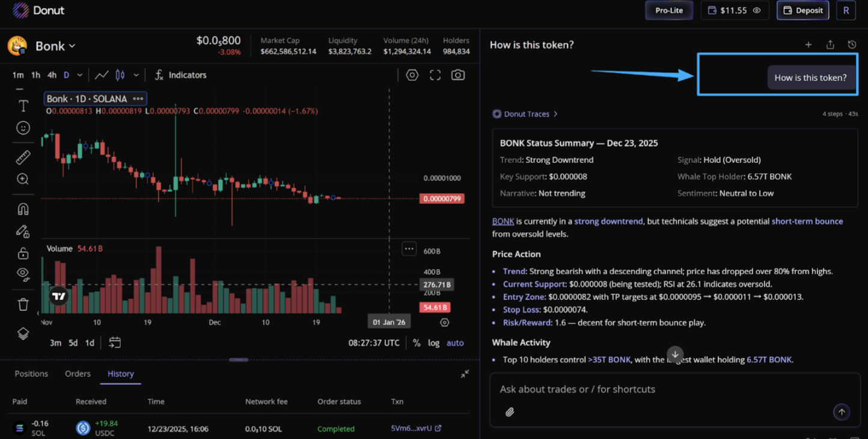Expand the timeframe interval dropdown
The image size is (868, 439).
[79, 75]
